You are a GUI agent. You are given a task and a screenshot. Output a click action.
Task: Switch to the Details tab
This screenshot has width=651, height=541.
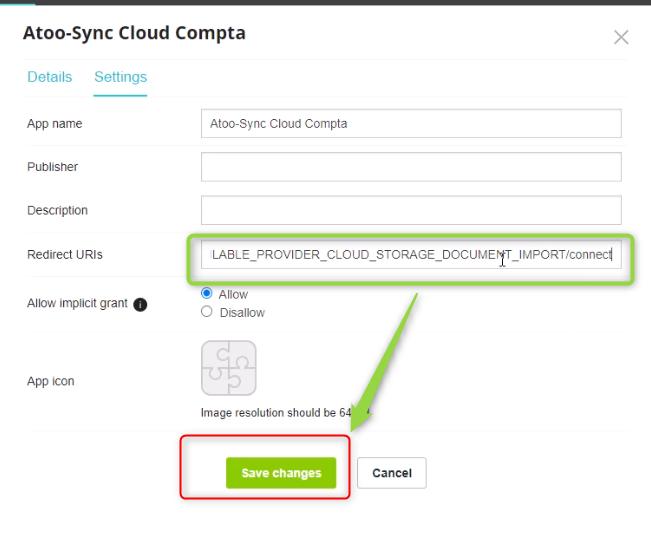click(49, 77)
